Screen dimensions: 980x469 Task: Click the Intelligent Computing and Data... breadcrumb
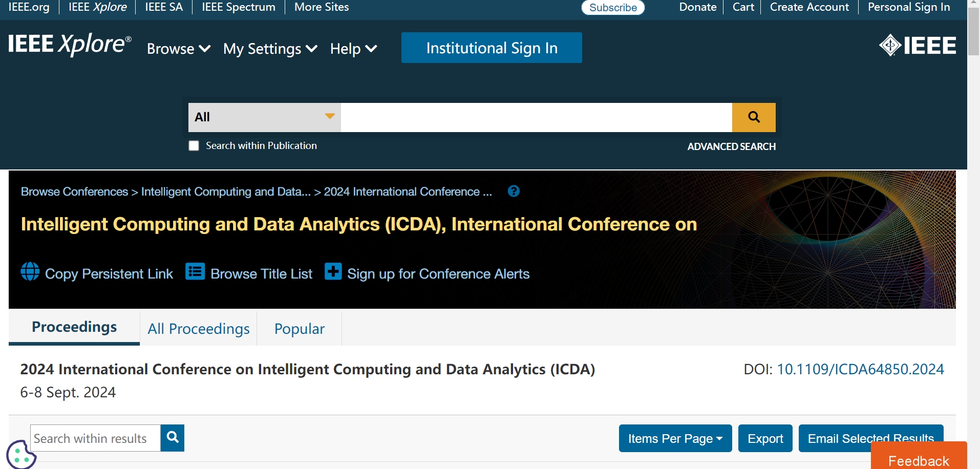pyautogui.click(x=226, y=191)
